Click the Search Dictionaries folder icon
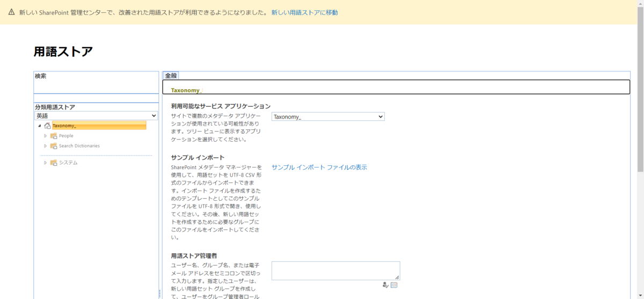644x299 pixels. pos(54,146)
